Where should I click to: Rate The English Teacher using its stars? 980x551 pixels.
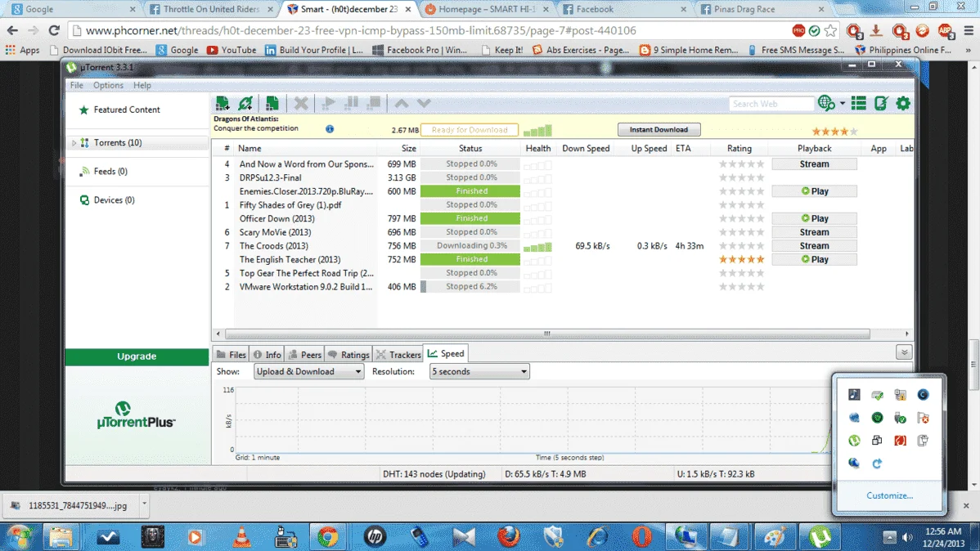tap(741, 259)
